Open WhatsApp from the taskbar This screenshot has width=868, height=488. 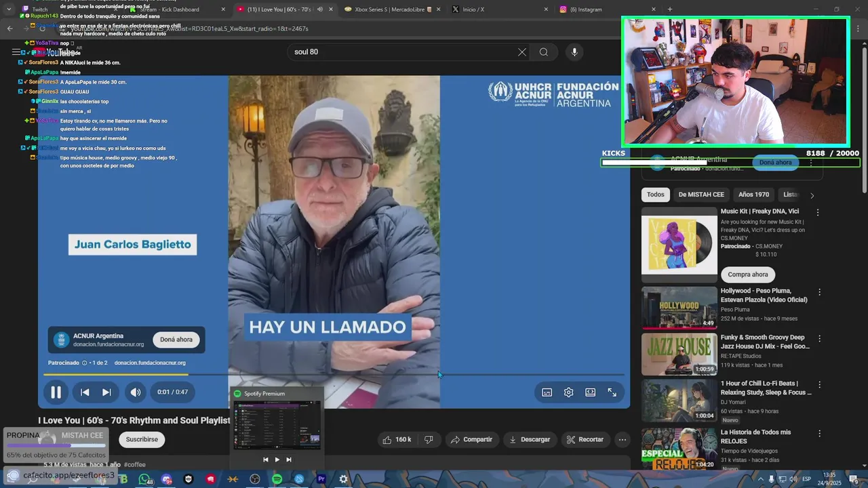(144, 479)
